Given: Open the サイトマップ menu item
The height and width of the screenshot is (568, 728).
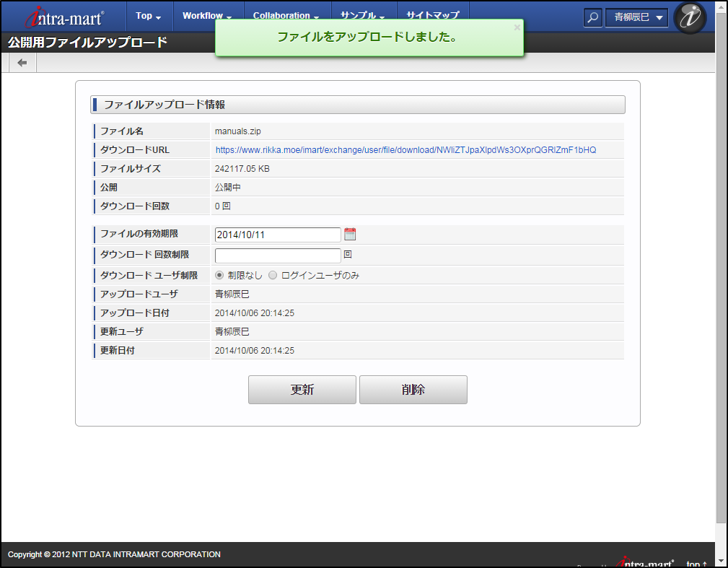Looking at the screenshot, I should [x=433, y=16].
